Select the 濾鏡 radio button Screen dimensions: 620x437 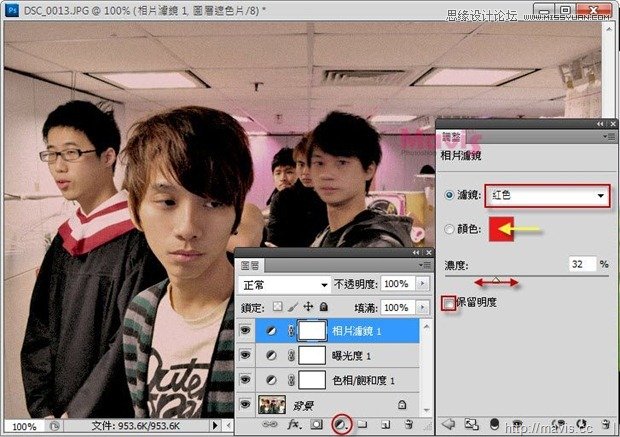tap(449, 195)
